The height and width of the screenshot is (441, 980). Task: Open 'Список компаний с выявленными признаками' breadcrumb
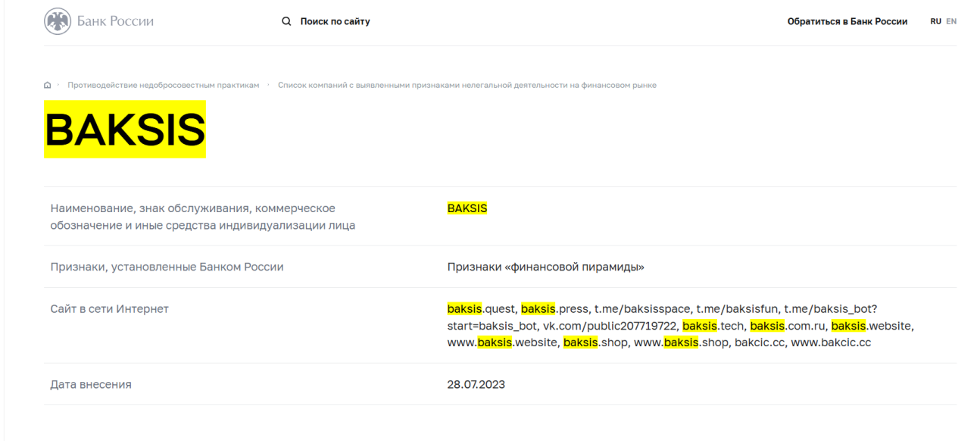click(x=467, y=85)
